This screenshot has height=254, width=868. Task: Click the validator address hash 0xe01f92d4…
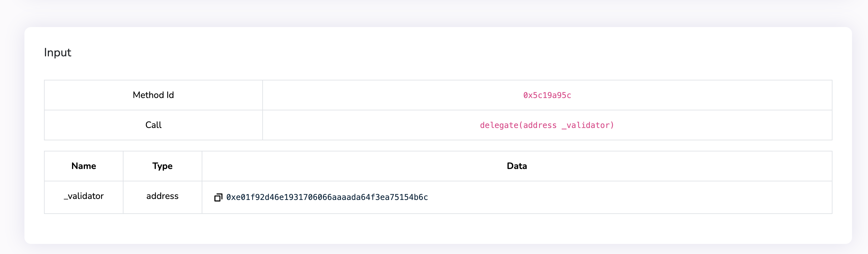(x=327, y=197)
